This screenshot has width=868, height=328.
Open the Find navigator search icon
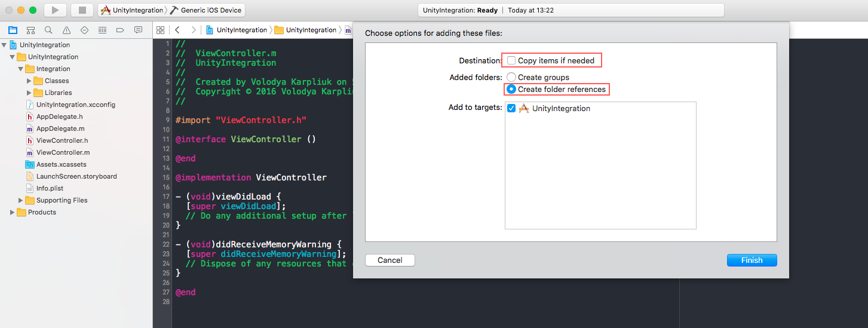pos(48,30)
